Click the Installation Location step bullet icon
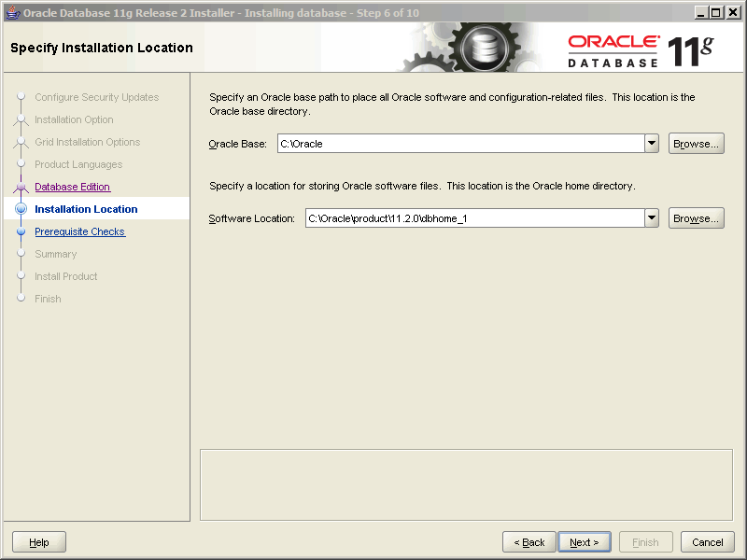747x560 pixels. pyautogui.click(x=21, y=208)
